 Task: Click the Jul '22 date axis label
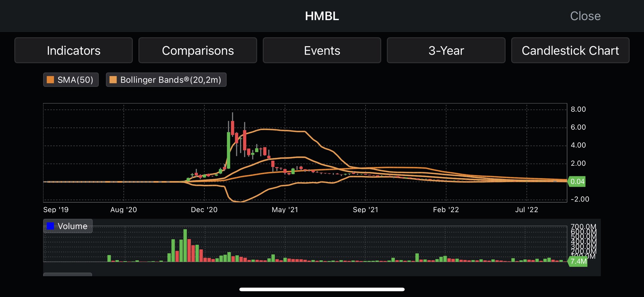click(x=527, y=210)
